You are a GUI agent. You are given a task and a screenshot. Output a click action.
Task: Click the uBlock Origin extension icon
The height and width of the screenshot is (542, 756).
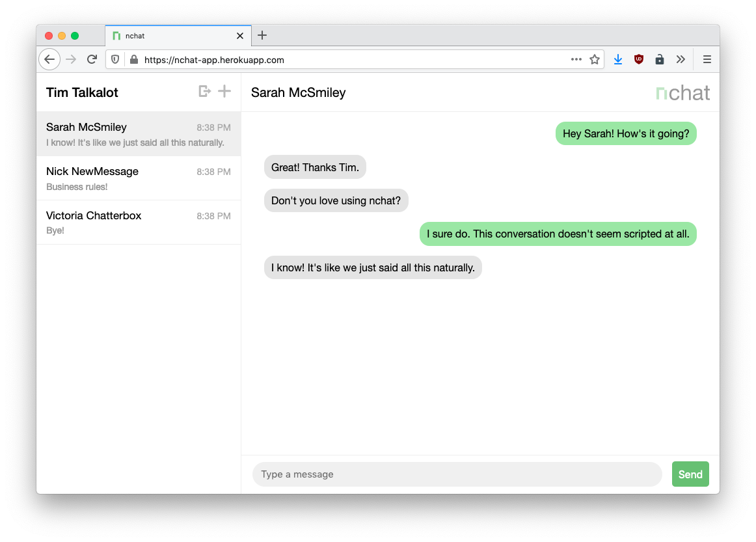coord(639,59)
